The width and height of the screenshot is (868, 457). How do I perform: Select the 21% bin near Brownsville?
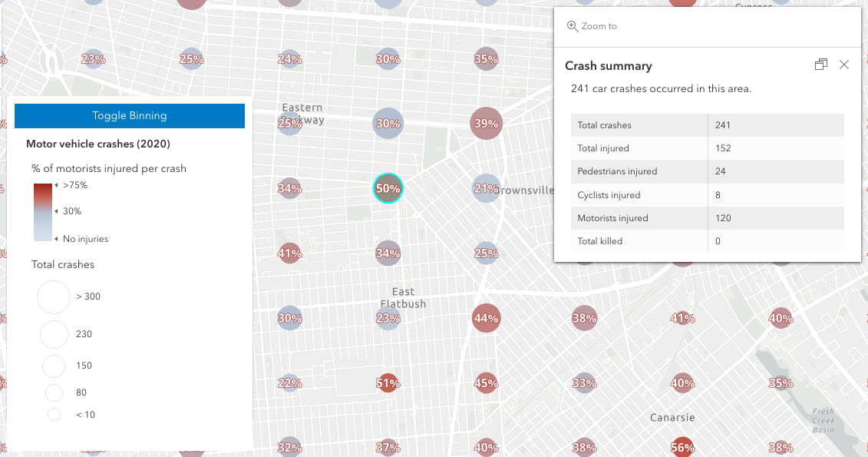pyautogui.click(x=486, y=188)
